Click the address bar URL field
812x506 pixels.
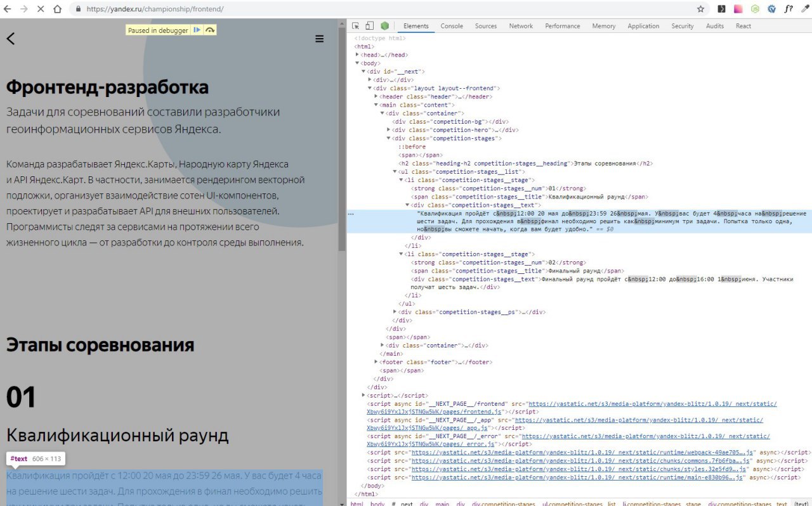tap(381, 10)
